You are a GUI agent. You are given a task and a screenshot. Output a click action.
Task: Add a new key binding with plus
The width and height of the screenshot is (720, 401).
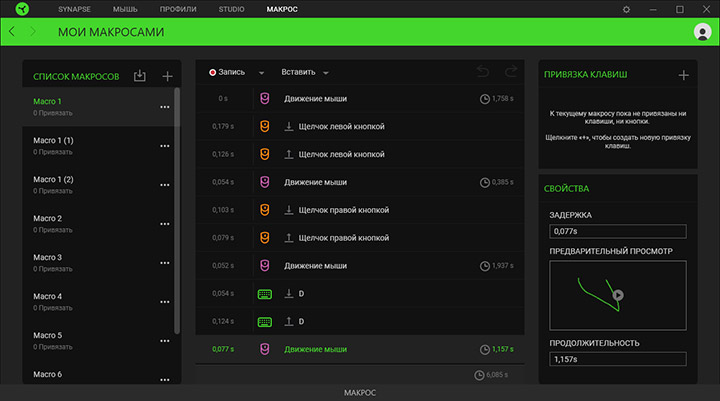[683, 75]
